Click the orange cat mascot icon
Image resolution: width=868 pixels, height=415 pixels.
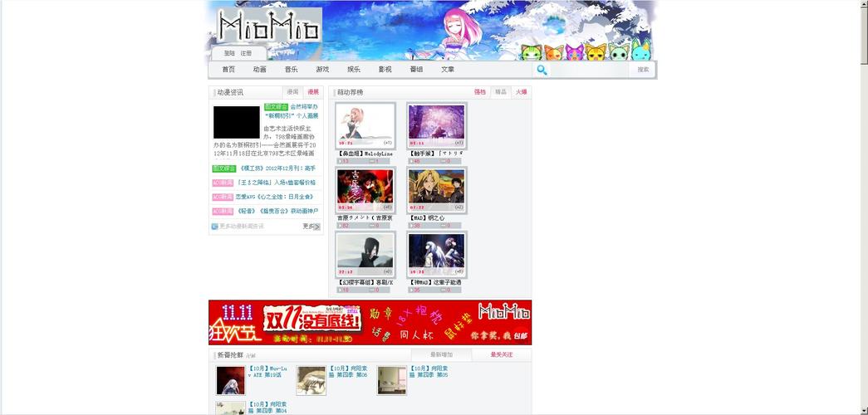tap(553, 52)
